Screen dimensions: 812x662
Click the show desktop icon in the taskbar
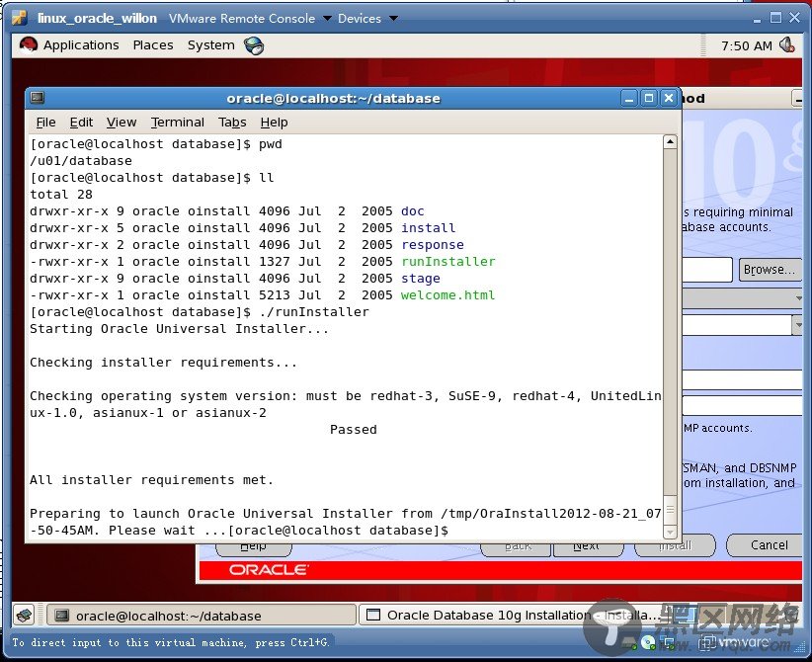click(25, 616)
